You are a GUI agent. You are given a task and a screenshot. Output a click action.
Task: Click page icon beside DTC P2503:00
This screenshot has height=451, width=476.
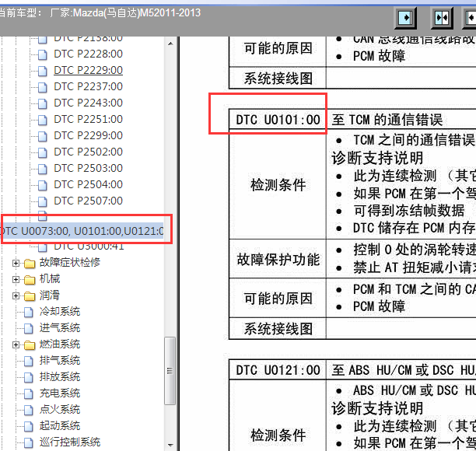[43, 170]
